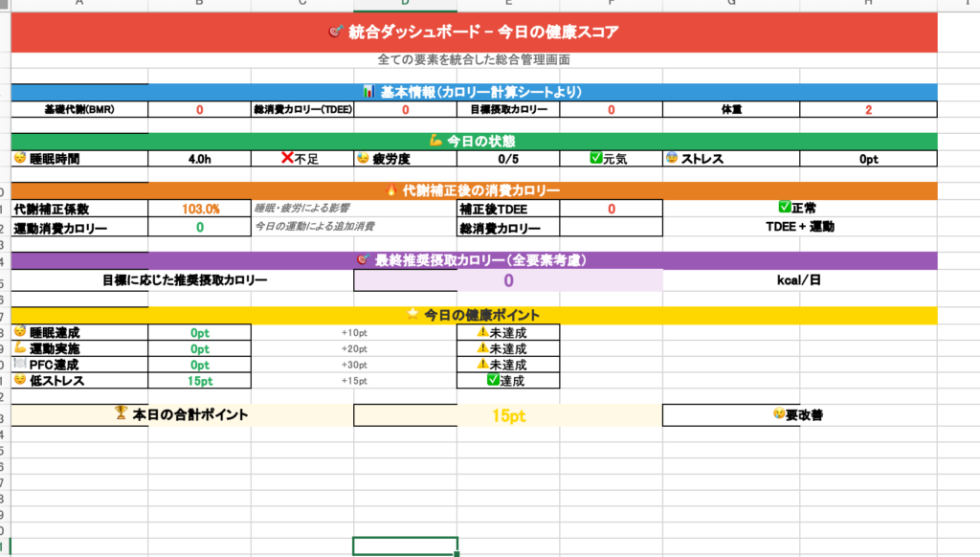Select the 疲労度 value cell showing 0/5
The width and height of the screenshot is (980, 557).
coord(508,159)
